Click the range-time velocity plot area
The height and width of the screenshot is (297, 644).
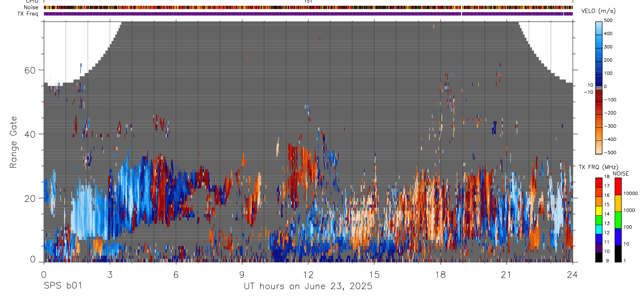point(308,142)
